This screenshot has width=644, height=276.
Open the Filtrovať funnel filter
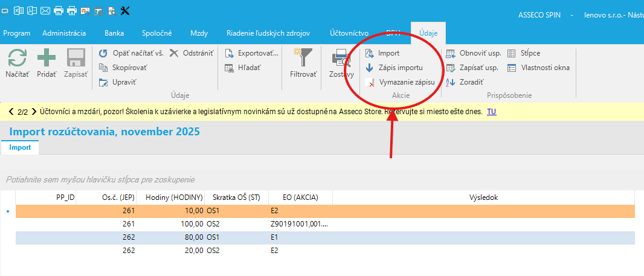click(x=303, y=63)
